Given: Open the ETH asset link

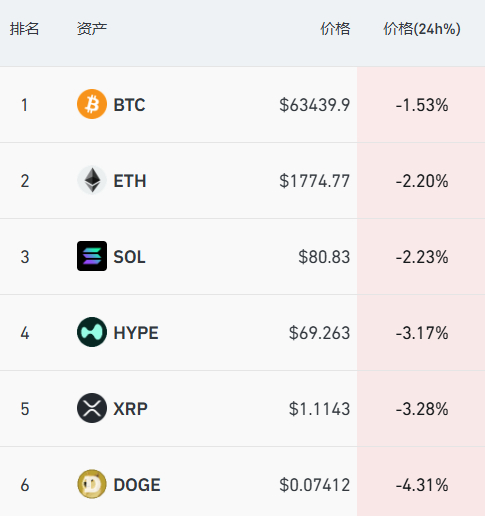Looking at the screenshot, I should [x=130, y=181].
